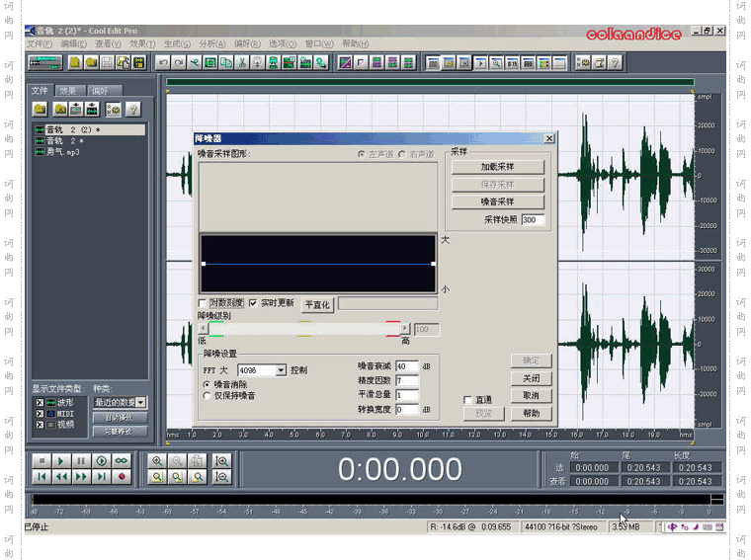751x560 pixels.
Task: Click the 取消 button in the dialog
Action: pyautogui.click(x=532, y=396)
